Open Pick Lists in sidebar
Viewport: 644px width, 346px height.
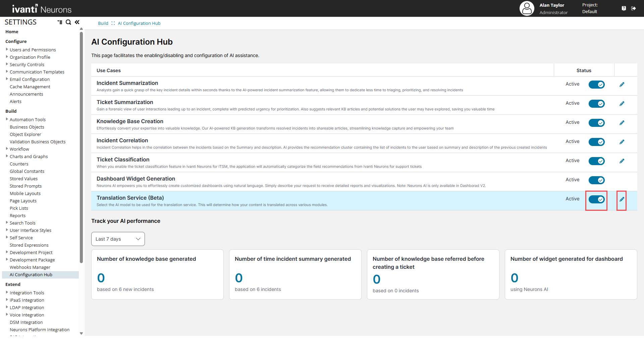tap(19, 208)
